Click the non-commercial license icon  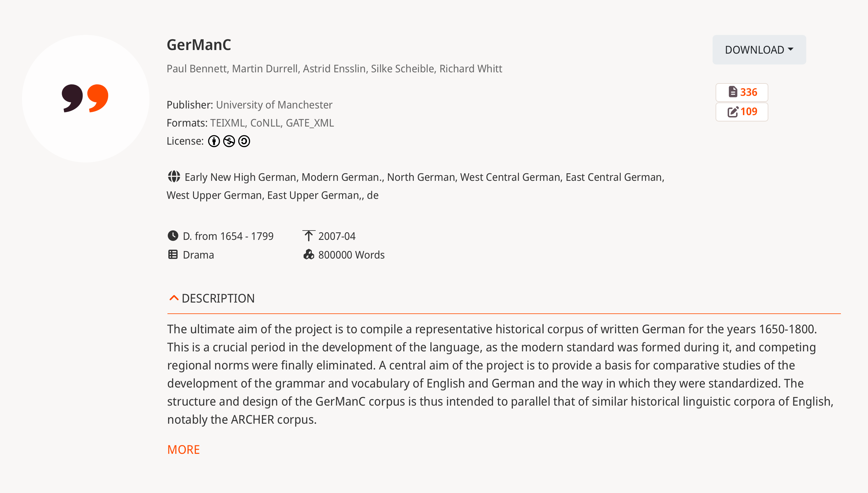229,141
